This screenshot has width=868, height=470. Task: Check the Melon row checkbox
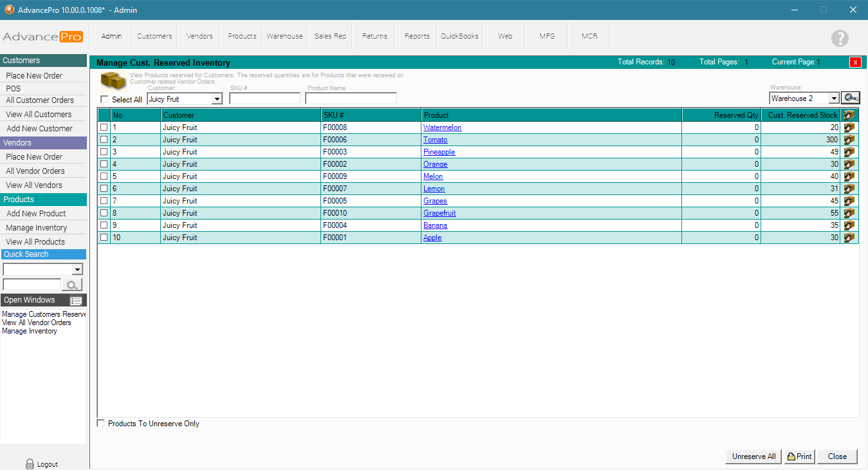coord(104,176)
